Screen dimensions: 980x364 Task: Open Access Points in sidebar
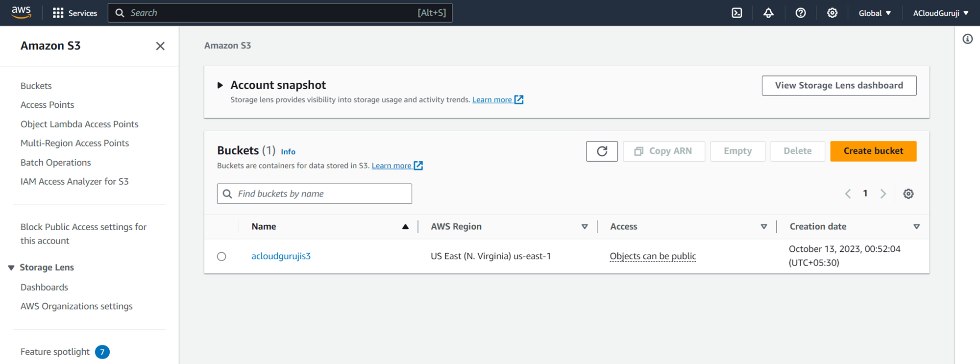(47, 105)
